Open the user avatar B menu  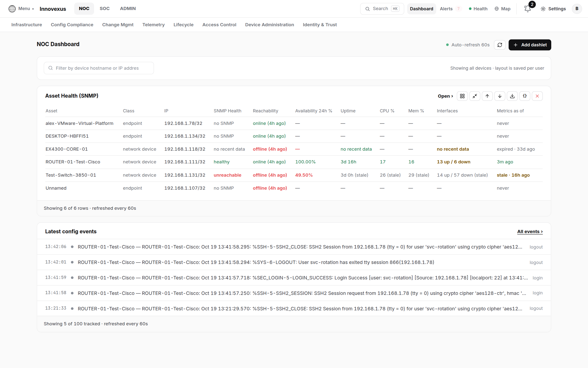pyautogui.click(x=577, y=9)
